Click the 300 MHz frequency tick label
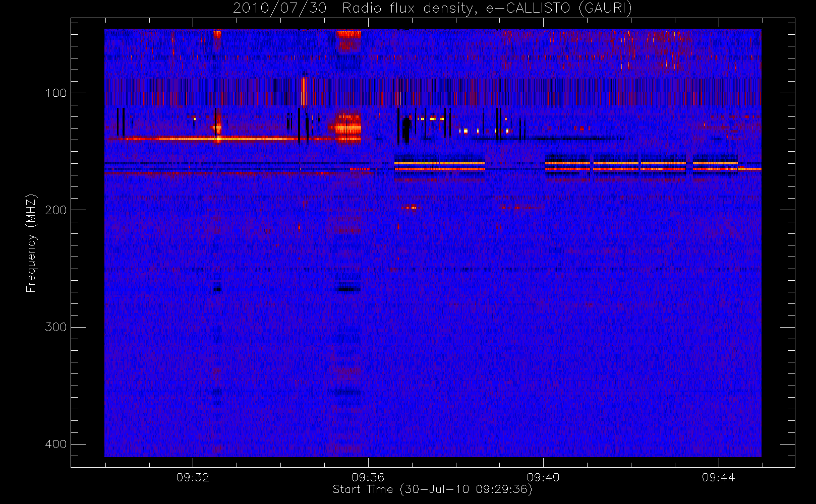Image resolution: width=816 pixels, height=504 pixels. 56,327
